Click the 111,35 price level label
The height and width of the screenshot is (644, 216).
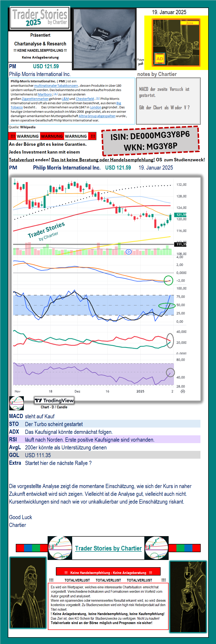[x=181, y=244]
